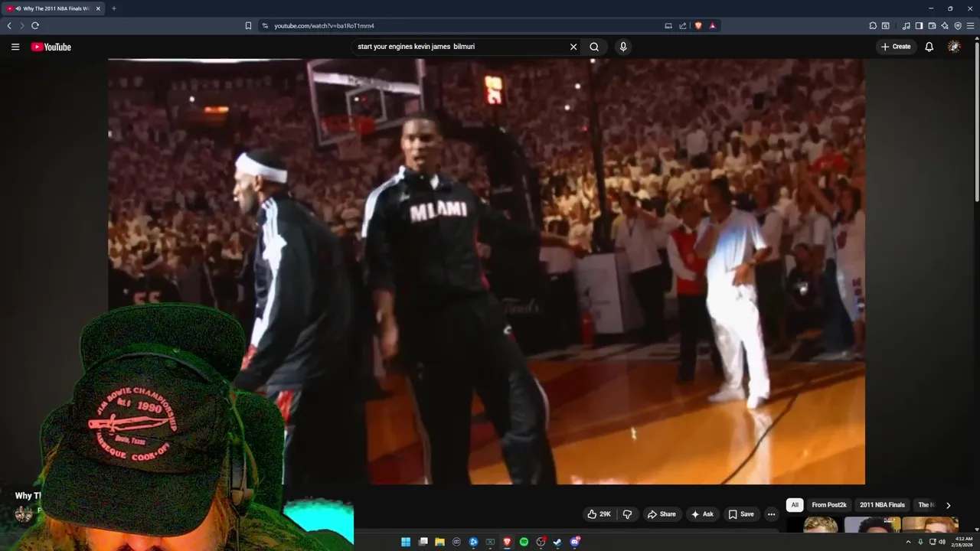Open a new browser tab
Viewport: 980px width, 551px height.
(x=114, y=8)
